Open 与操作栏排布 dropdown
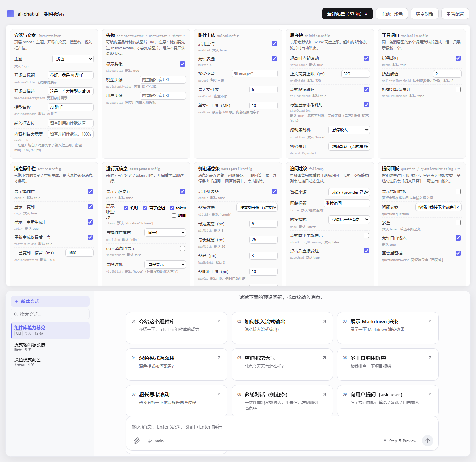 click(165, 232)
